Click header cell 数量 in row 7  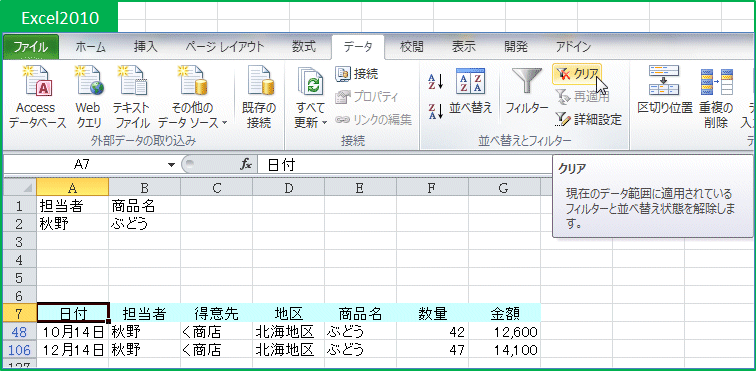[x=432, y=313]
